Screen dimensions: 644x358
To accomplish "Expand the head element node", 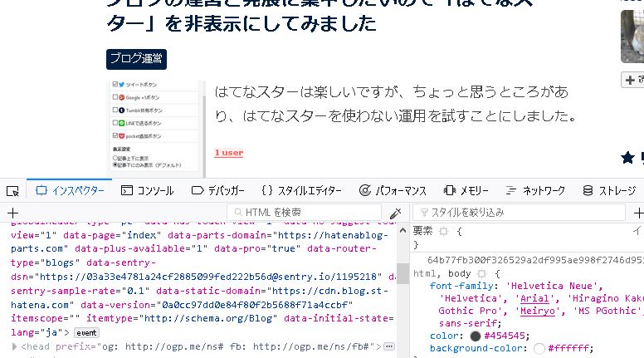I will point(14,346).
